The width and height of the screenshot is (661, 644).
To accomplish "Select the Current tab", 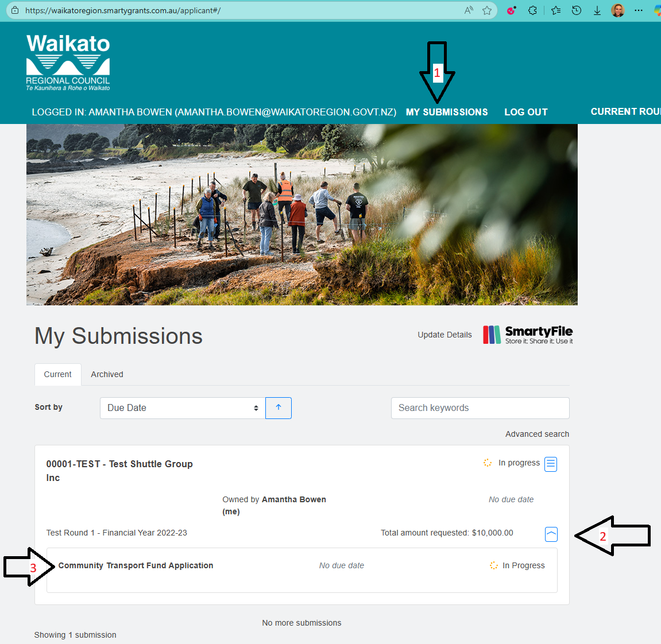I will 58,374.
